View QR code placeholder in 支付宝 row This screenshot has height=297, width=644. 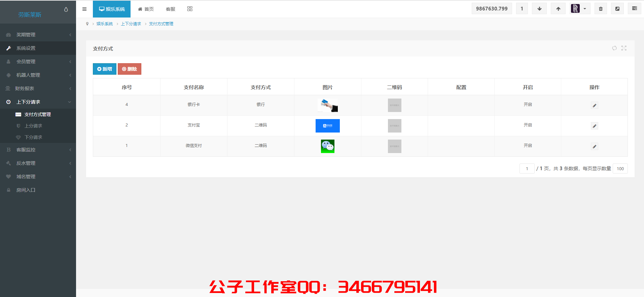point(395,126)
